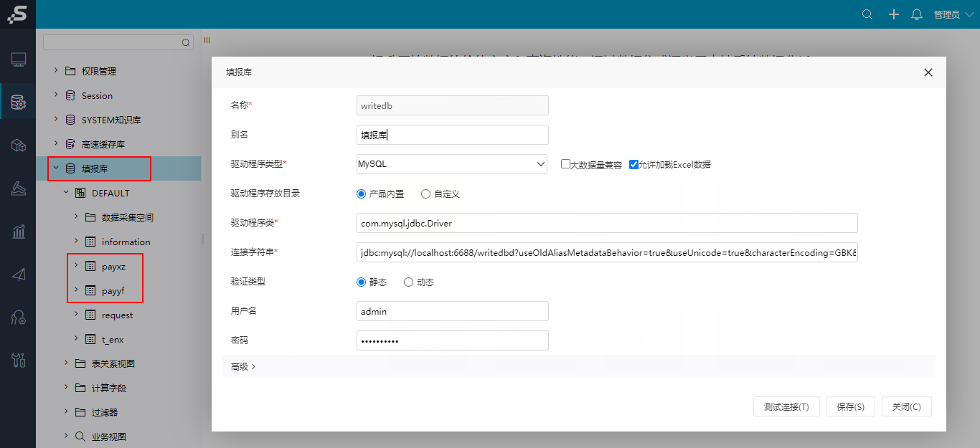
Task: Select the Session datasource icon
Action: pyautogui.click(x=70, y=95)
